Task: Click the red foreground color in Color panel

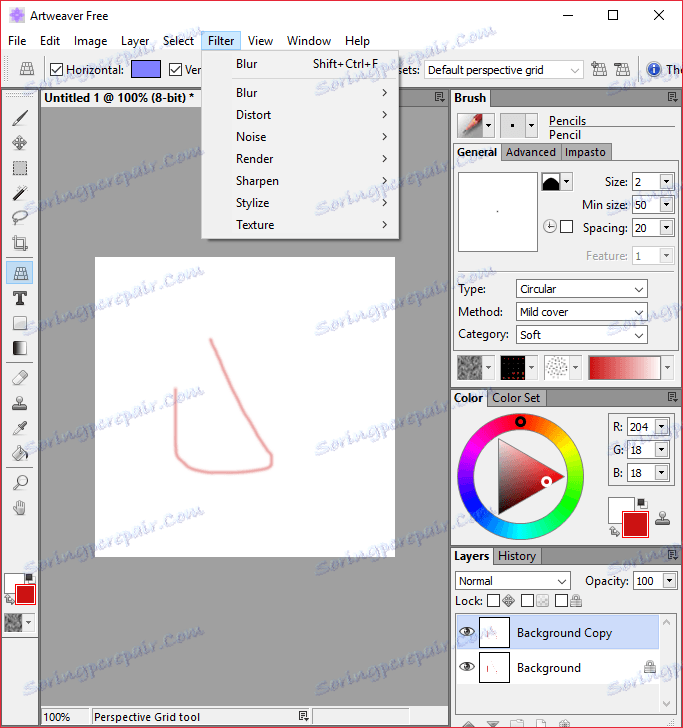Action: coord(635,524)
